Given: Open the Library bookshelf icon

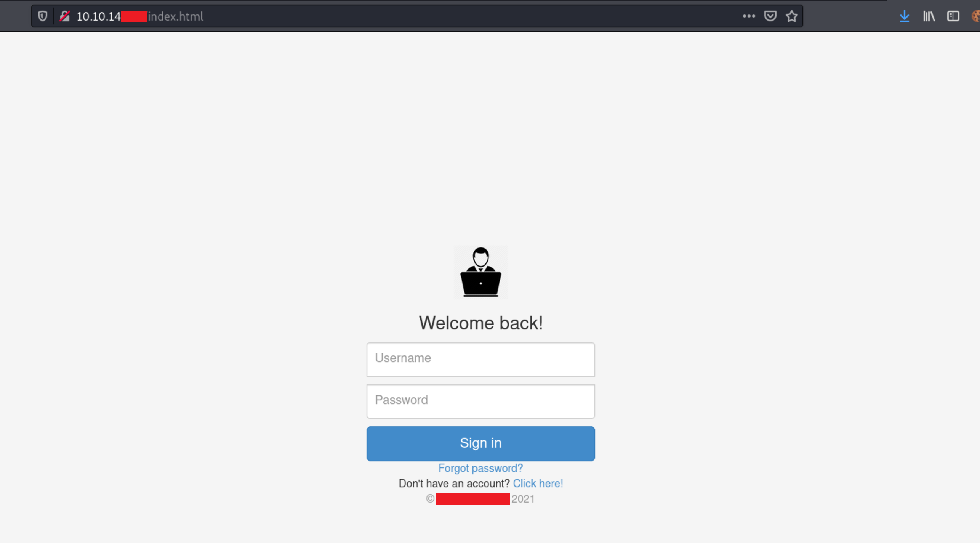Looking at the screenshot, I should (x=929, y=16).
